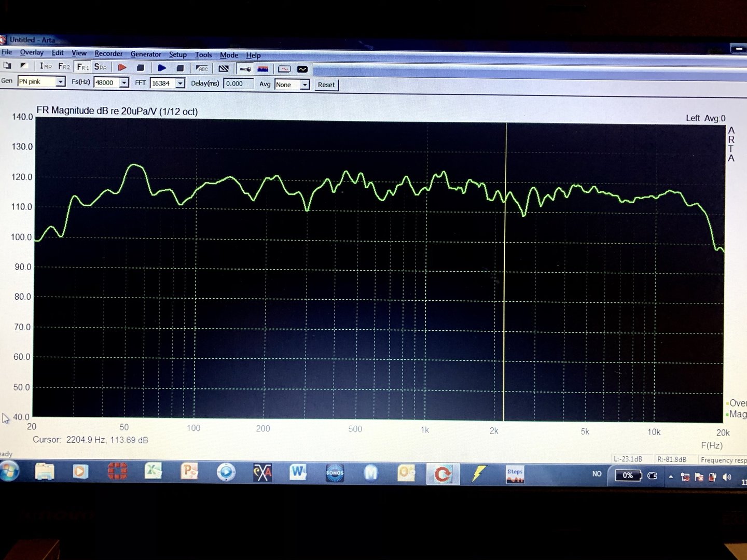Open the Help menu
Viewport: 747px width, 560px height.
[253, 55]
